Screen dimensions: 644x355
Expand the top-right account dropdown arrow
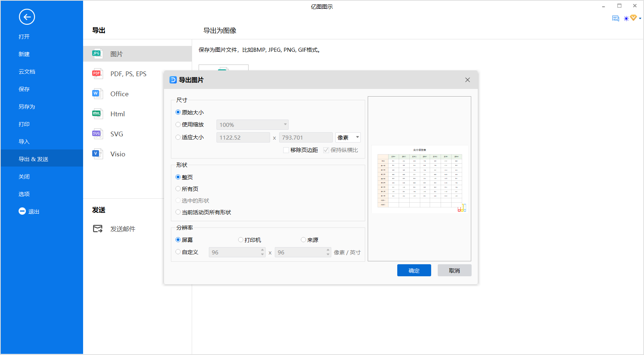click(x=640, y=18)
